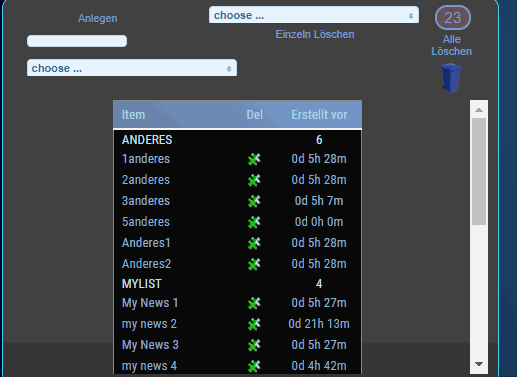Select the Anderes1 item name
The width and height of the screenshot is (517, 377).
(x=146, y=243)
